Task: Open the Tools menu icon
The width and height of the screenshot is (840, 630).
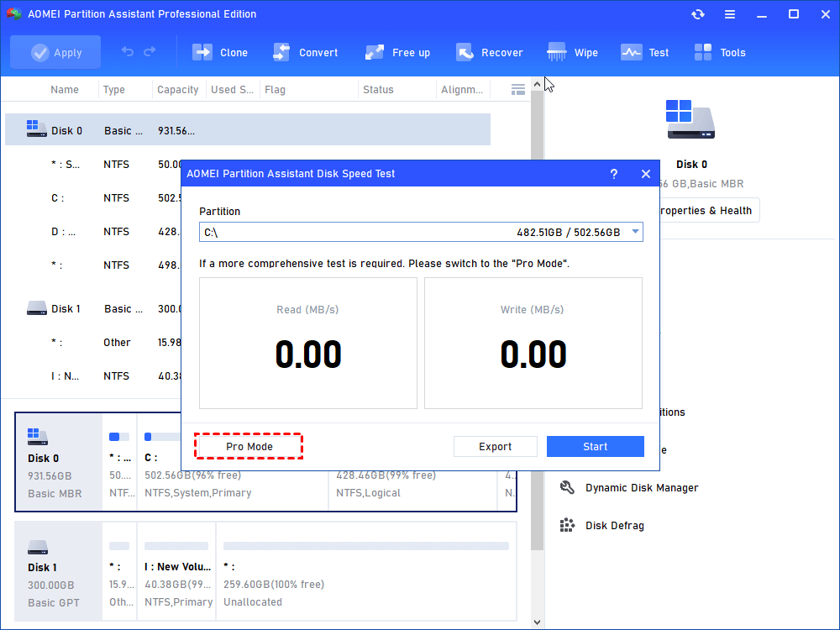Action: [703, 52]
